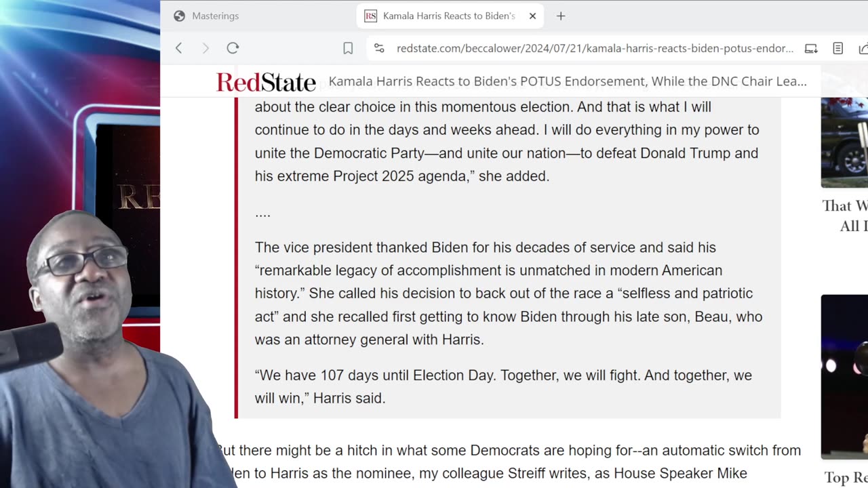Click the RS favicon on the active tab

pos(370,16)
